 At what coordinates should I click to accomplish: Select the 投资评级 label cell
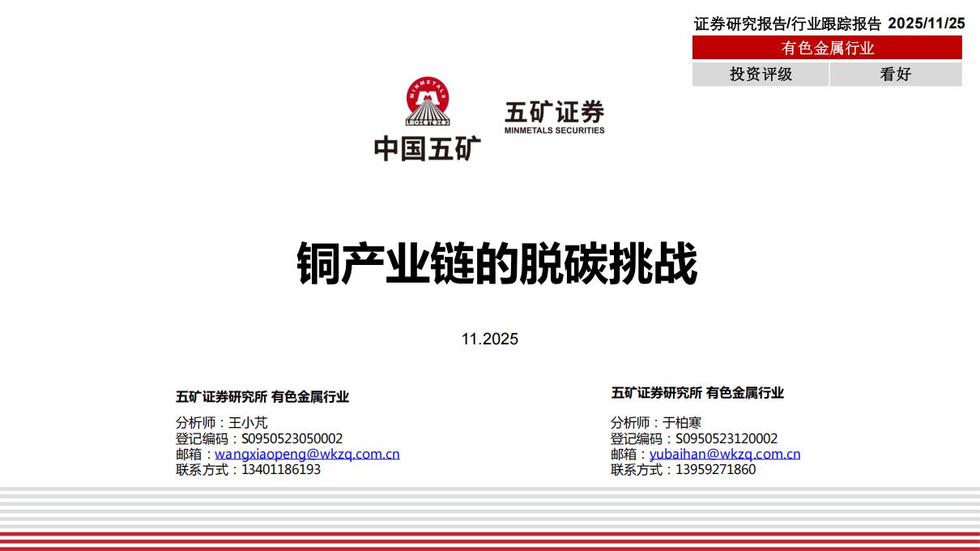[x=761, y=74]
